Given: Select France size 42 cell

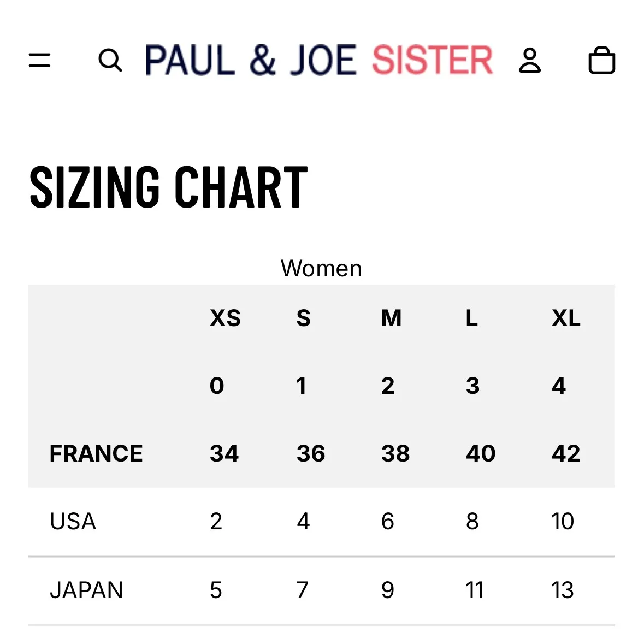Looking at the screenshot, I should (566, 453).
